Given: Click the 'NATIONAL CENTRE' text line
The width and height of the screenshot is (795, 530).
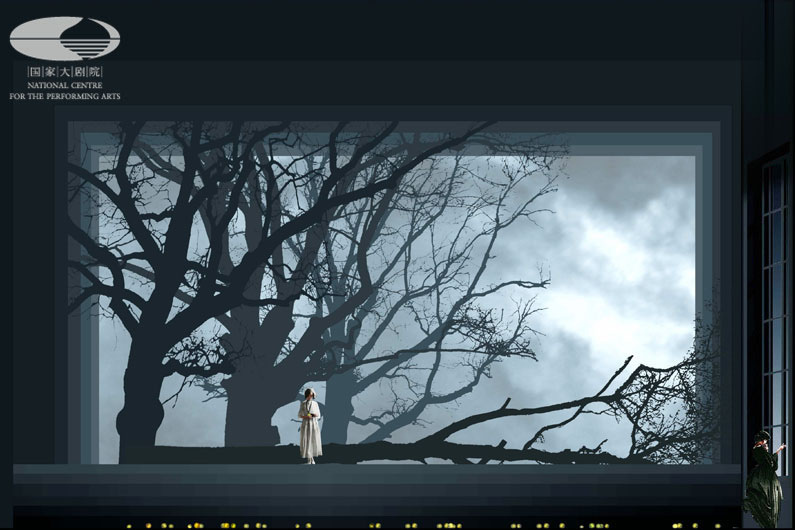Looking at the screenshot, I should pos(65,86).
